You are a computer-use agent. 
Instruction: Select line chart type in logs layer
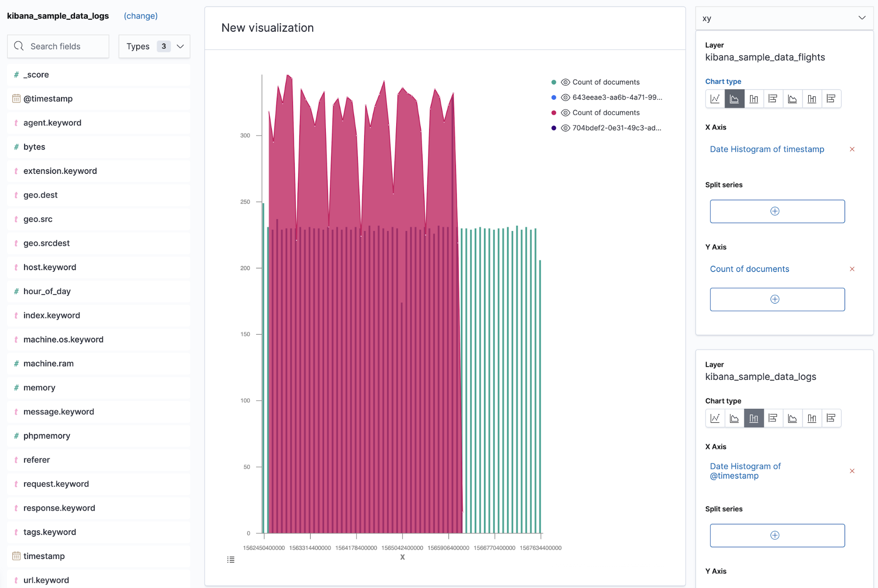tap(715, 418)
